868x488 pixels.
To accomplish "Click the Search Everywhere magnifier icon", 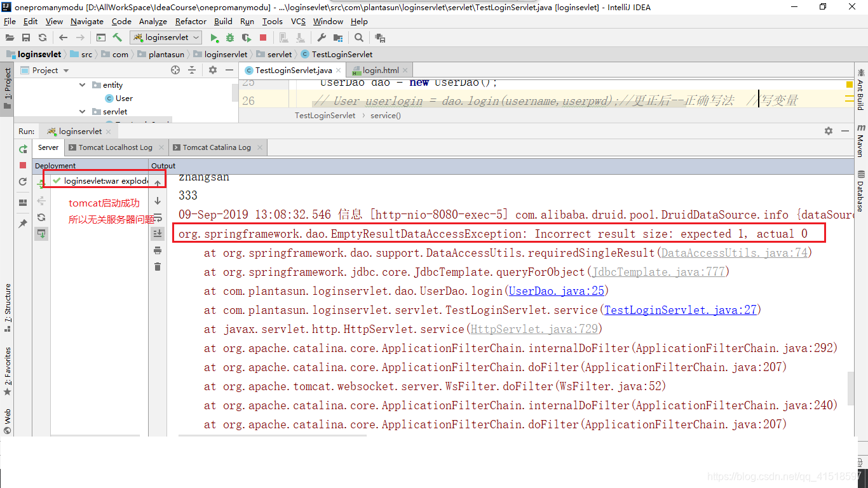I will tap(359, 37).
